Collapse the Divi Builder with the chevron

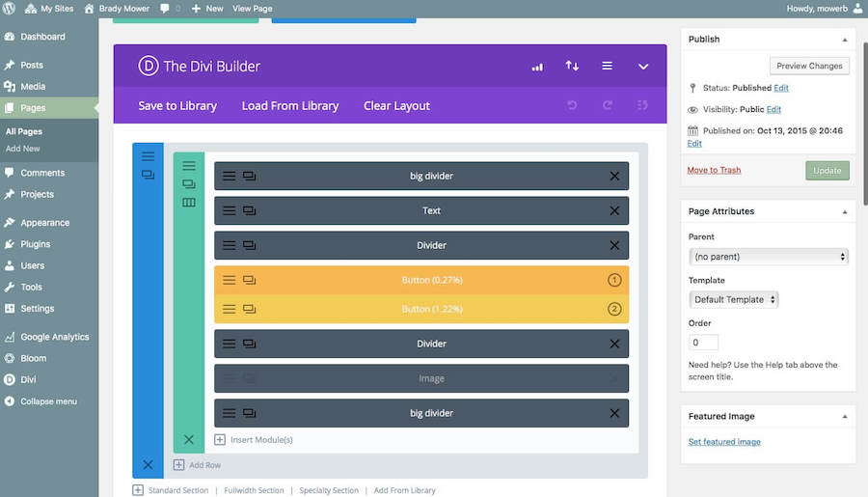642,67
